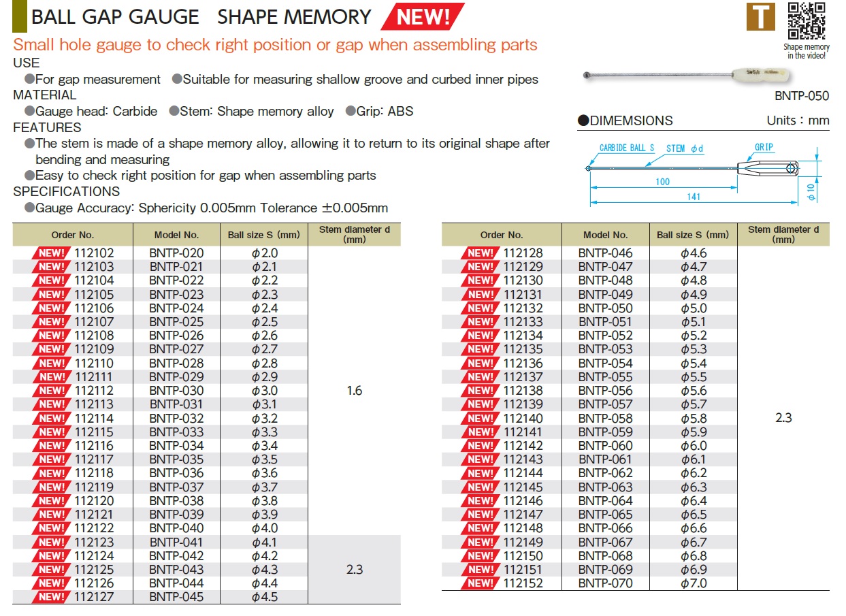Click the SPECIFICATIONS section heading
The height and width of the screenshot is (616, 846).
67,191
